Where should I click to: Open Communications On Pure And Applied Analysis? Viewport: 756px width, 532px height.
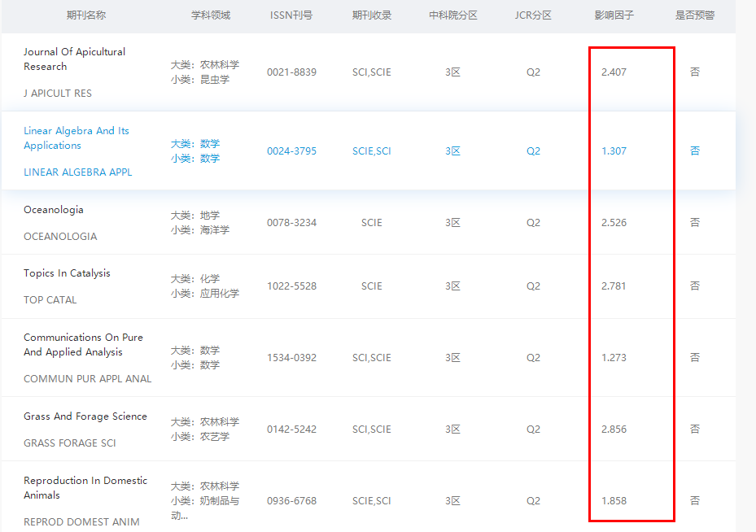tap(83, 345)
